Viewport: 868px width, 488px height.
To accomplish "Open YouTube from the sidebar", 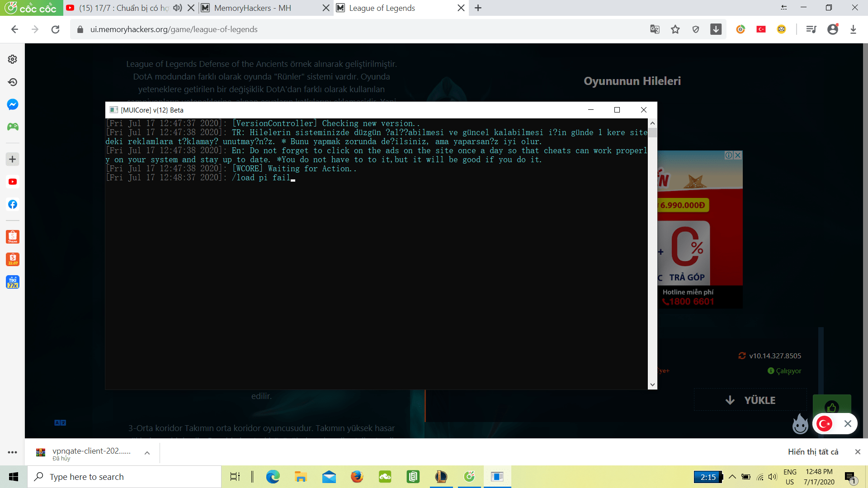I will tap(13, 182).
